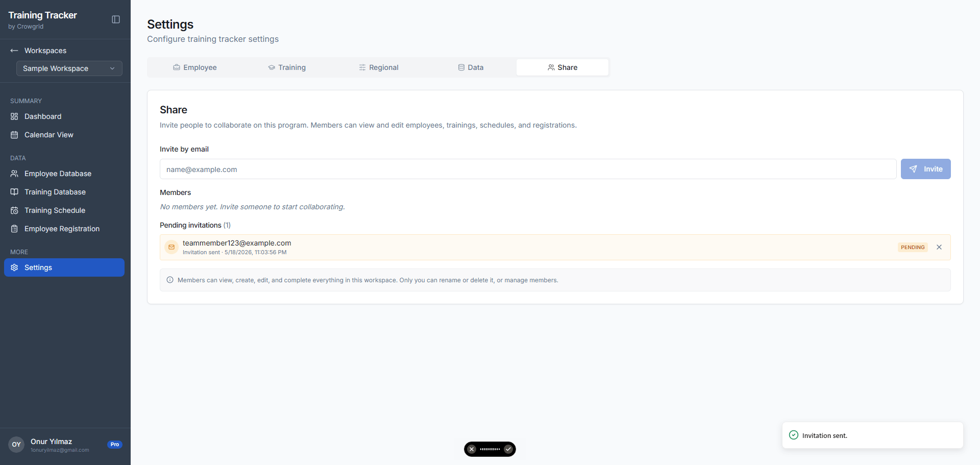Click the Invitation sent timestamp text
This screenshot has height=465, width=980.
point(235,252)
